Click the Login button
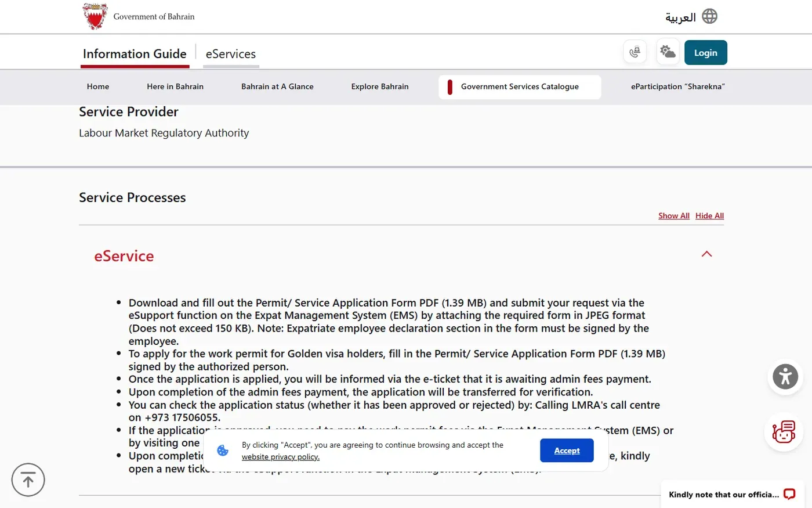The width and height of the screenshot is (812, 508). click(706, 52)
